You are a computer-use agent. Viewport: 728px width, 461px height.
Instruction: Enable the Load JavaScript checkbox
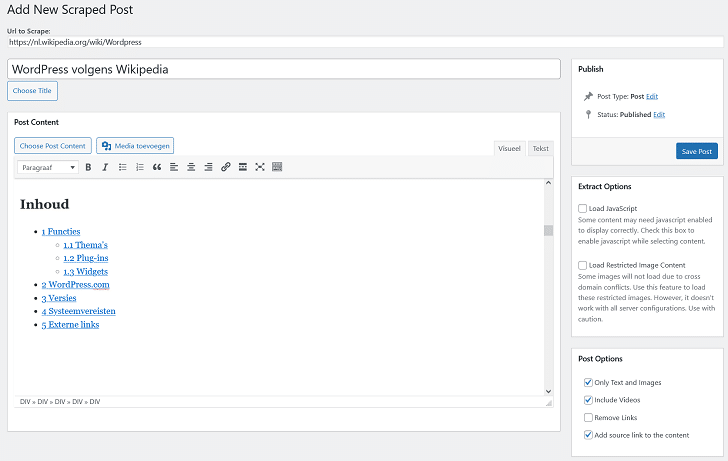583,208
